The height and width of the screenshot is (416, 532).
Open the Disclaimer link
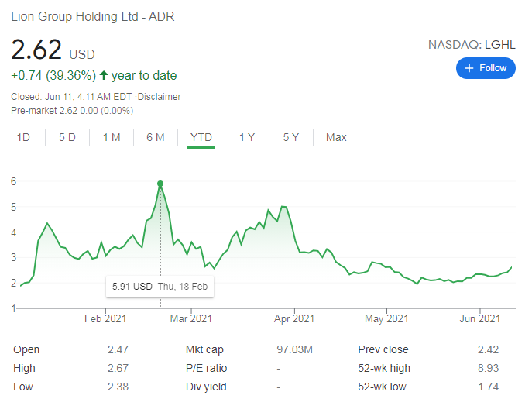tap(159, 97)
